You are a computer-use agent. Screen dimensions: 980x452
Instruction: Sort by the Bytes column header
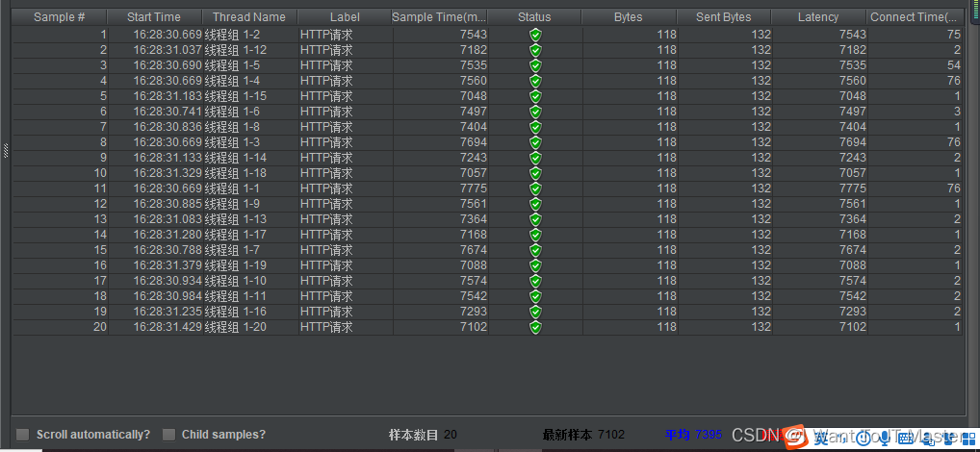pos(629,17)
